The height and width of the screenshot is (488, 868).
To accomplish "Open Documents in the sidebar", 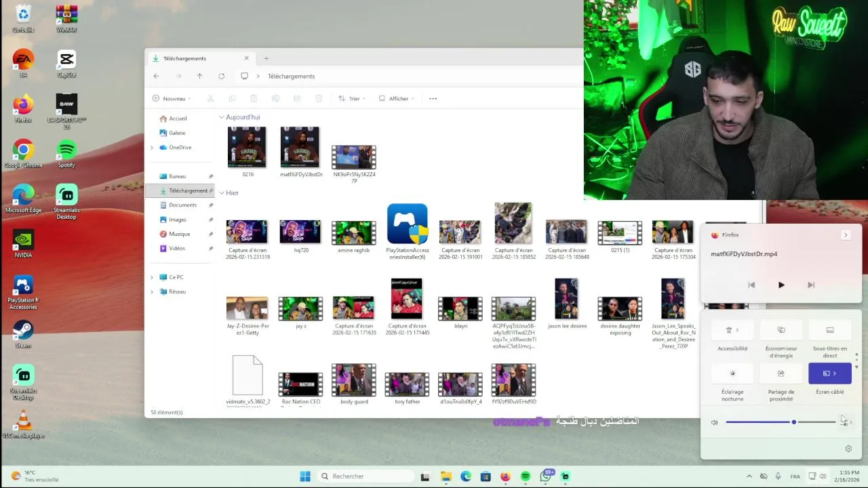I will [182, 205].
